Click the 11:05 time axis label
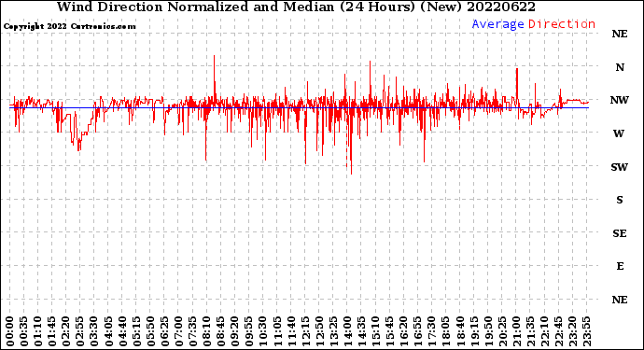 [277, 331]
